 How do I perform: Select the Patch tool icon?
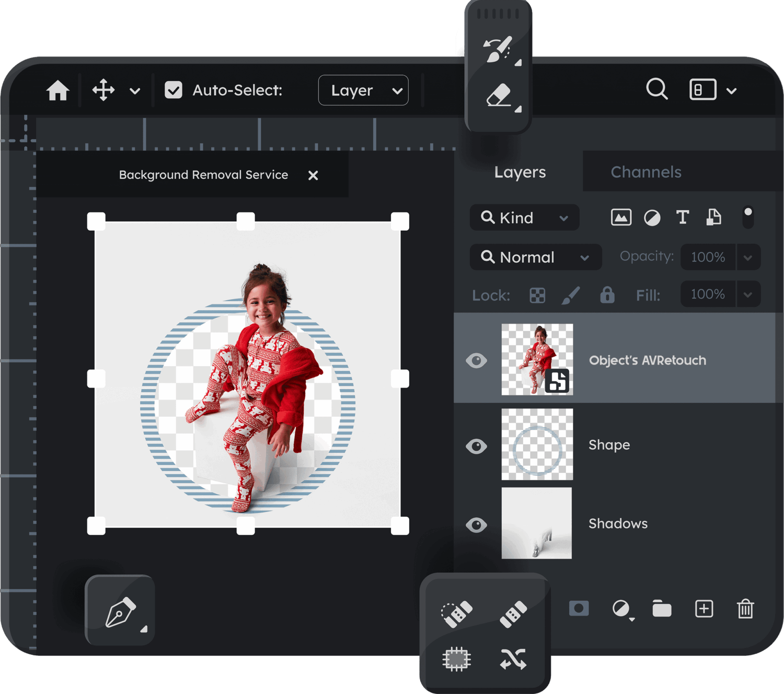[x=456, y=659]
